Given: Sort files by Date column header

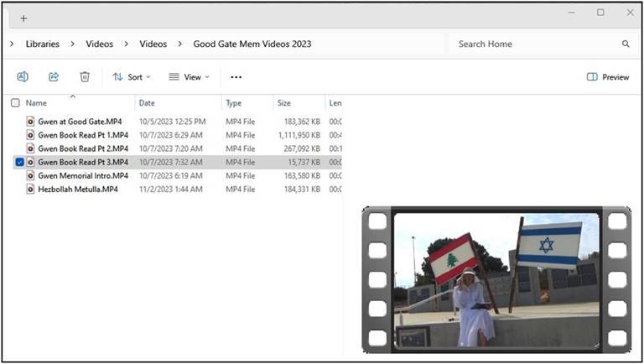Looking at the screenshot, I should point(148,103).
